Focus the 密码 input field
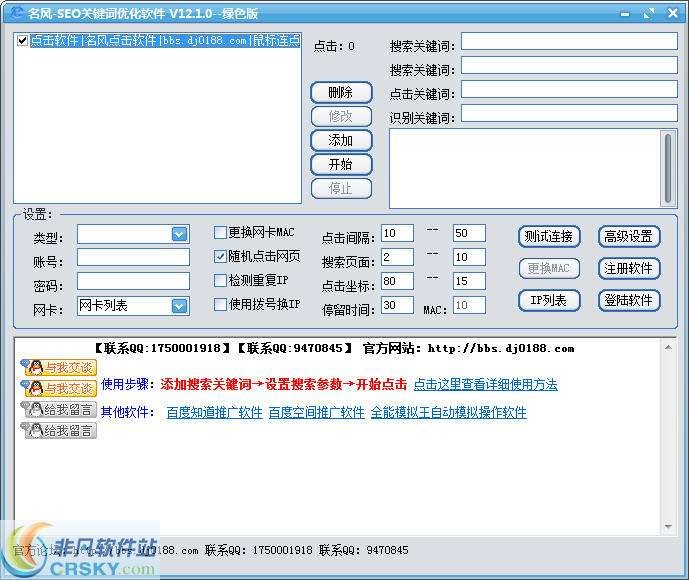The image size is (689, 580). (x=133, y=281)
